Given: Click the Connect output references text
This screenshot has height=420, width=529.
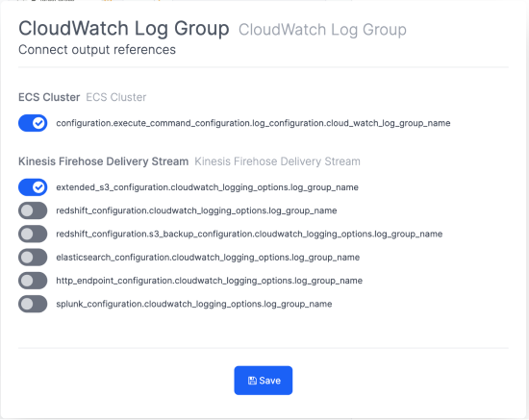Looking at the screenshot, I should tap(97, 50).
